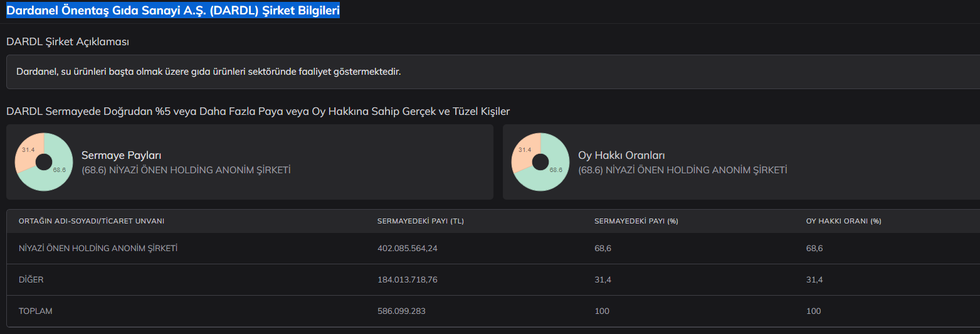This screenshot has height=334, width=980.
Task: Click the 68,6 capital share percent cell
Action: pyautogui.click(x=603, y=249)
